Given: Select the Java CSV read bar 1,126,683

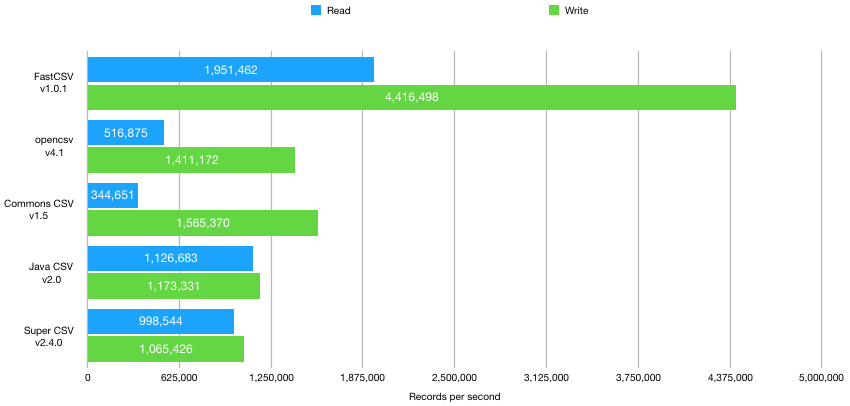Looking at the screenshot, I should coord(170,258).
